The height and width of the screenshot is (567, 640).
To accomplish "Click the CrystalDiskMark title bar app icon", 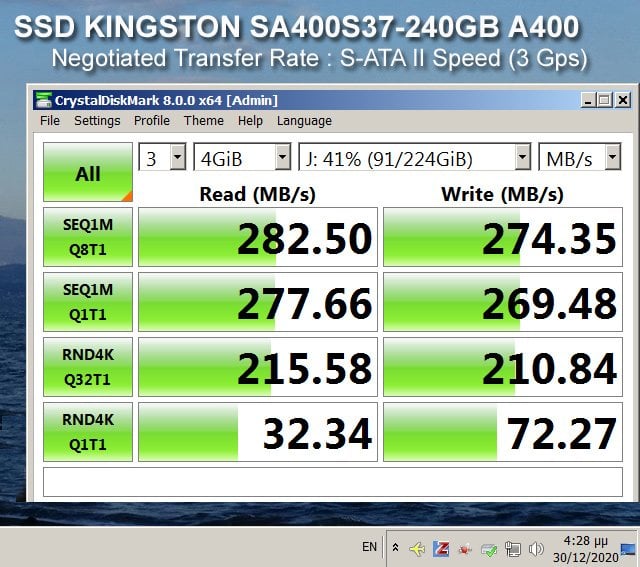I will (43, 100).
